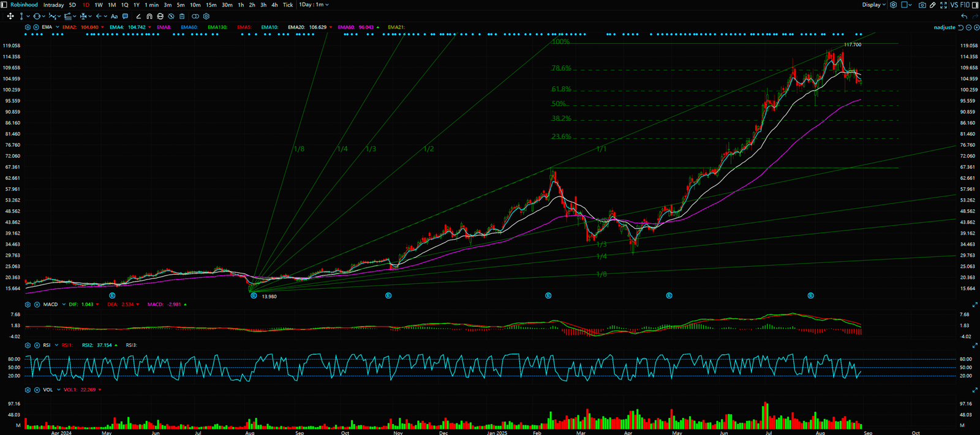This screenshot has height=435, width=980.
Task: Click the earnings marker below February 2025
Action: pos(548,296)
